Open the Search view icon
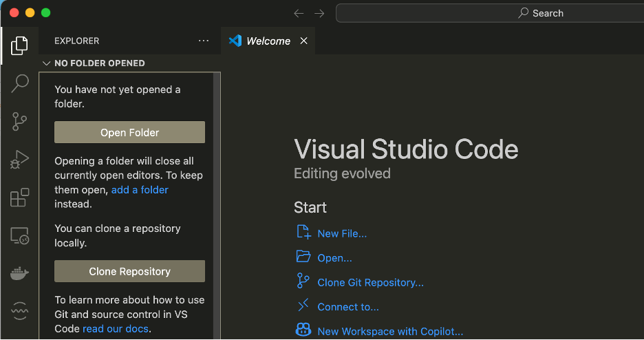 tap(19, 84)
